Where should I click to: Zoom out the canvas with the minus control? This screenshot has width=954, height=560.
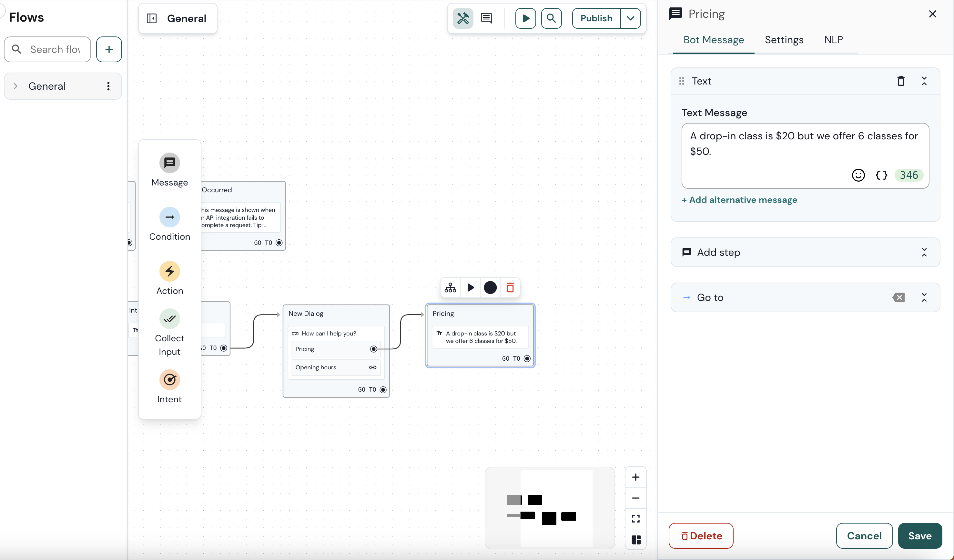[635, 498]
